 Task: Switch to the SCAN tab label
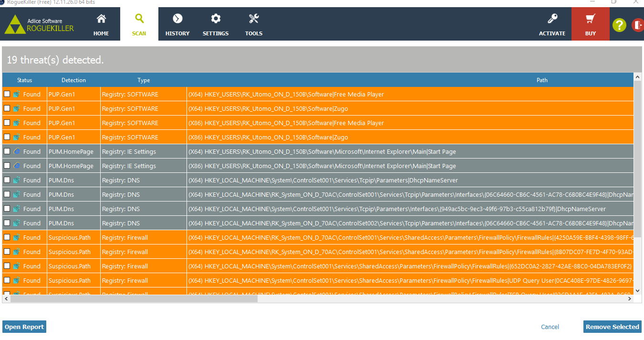139,33
